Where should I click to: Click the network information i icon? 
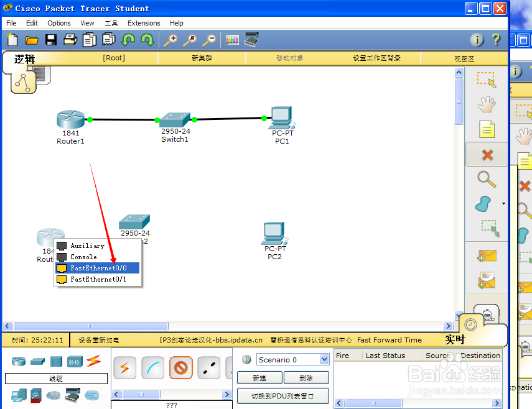(x=477, y=40)
